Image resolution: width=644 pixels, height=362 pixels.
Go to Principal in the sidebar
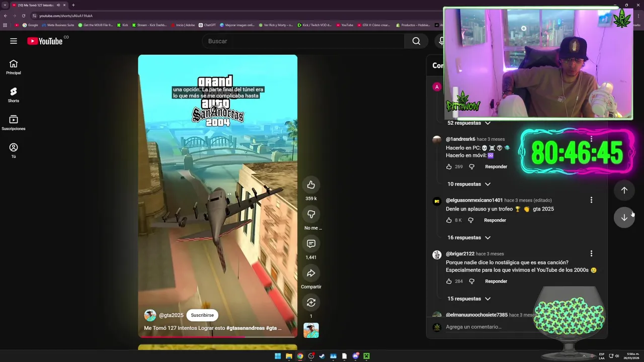[14, 67]
